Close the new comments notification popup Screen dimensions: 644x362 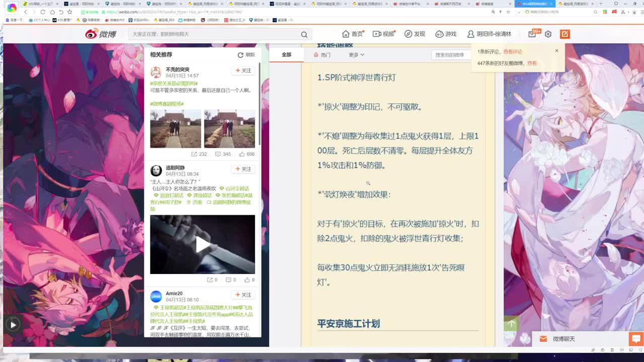[556, 51]
